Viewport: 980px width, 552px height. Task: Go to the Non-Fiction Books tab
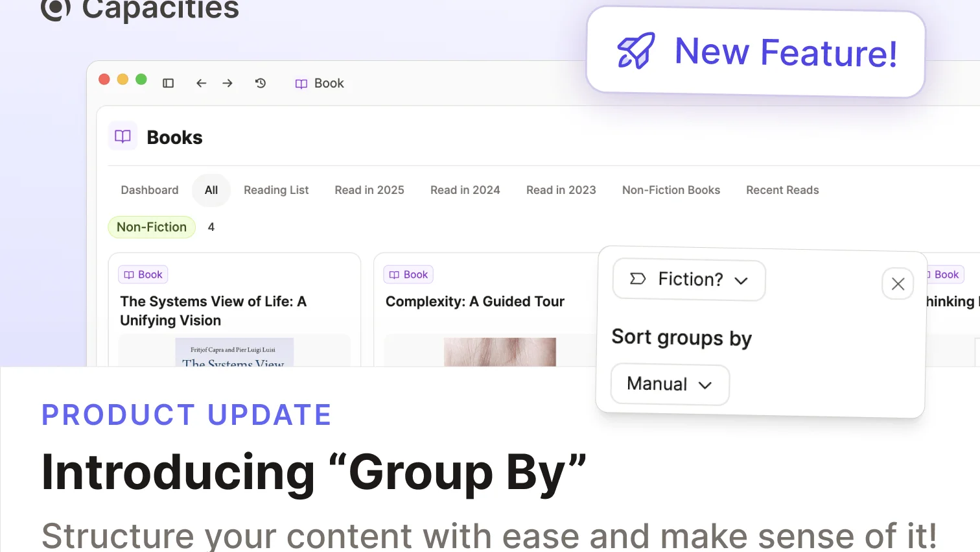point(671,190)
